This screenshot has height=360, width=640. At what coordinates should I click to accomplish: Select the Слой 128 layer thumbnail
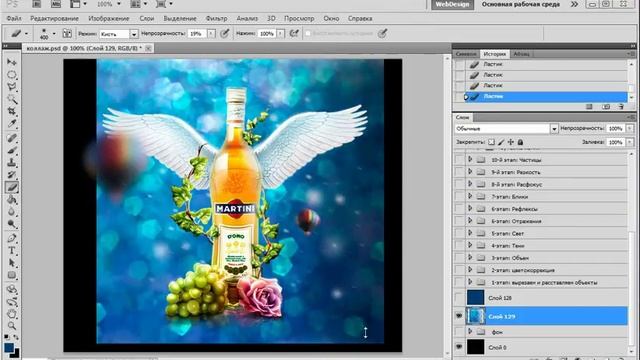pos(475,298)
